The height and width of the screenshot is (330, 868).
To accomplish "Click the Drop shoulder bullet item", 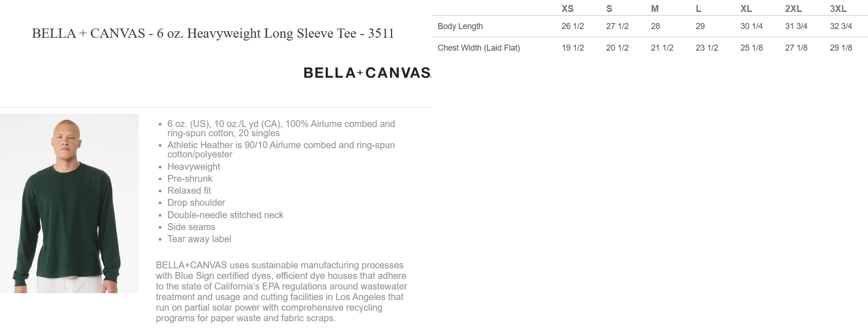I will [x=196, y=203].
